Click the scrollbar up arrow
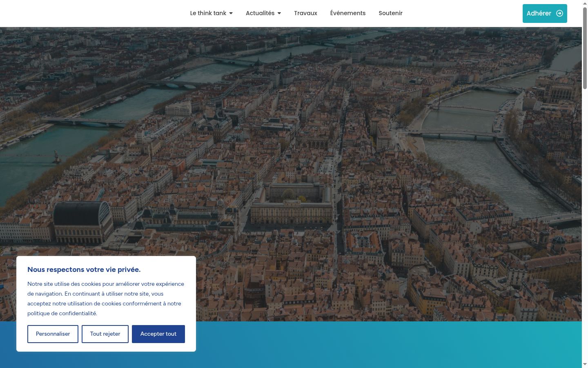Viewport: 588px width, 368px height. [x=585, y=3]
